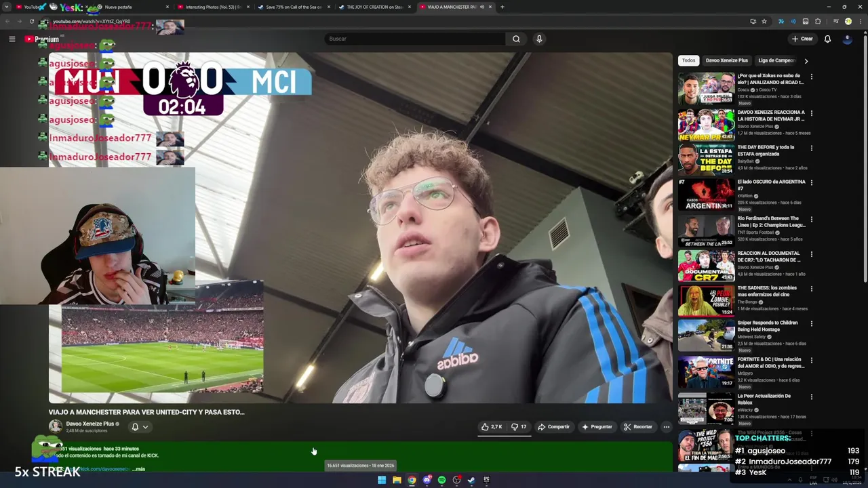Open REACCION AL DOCUMENTAL DE CR7 video title
This screenshot has height=488, width=868.
pos(769,256)
